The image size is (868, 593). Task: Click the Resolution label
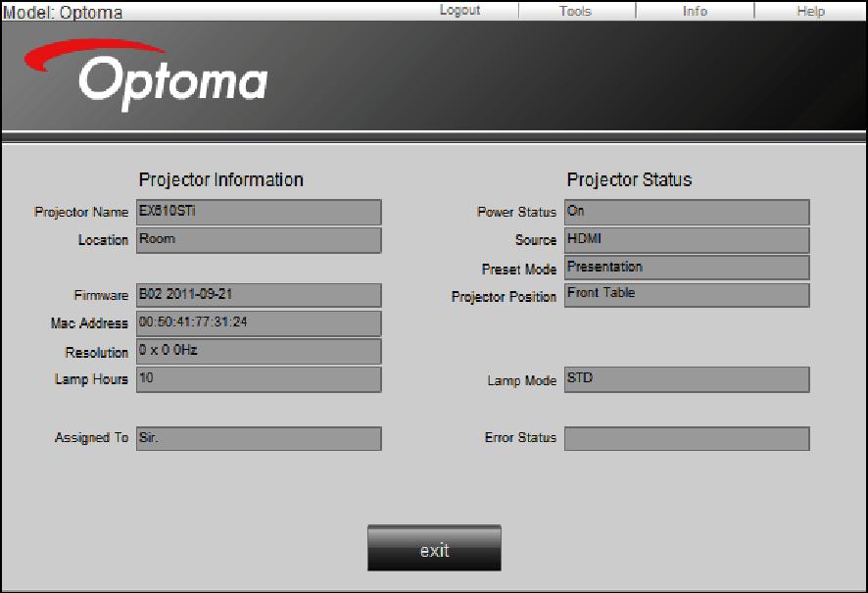click(96, 352)
